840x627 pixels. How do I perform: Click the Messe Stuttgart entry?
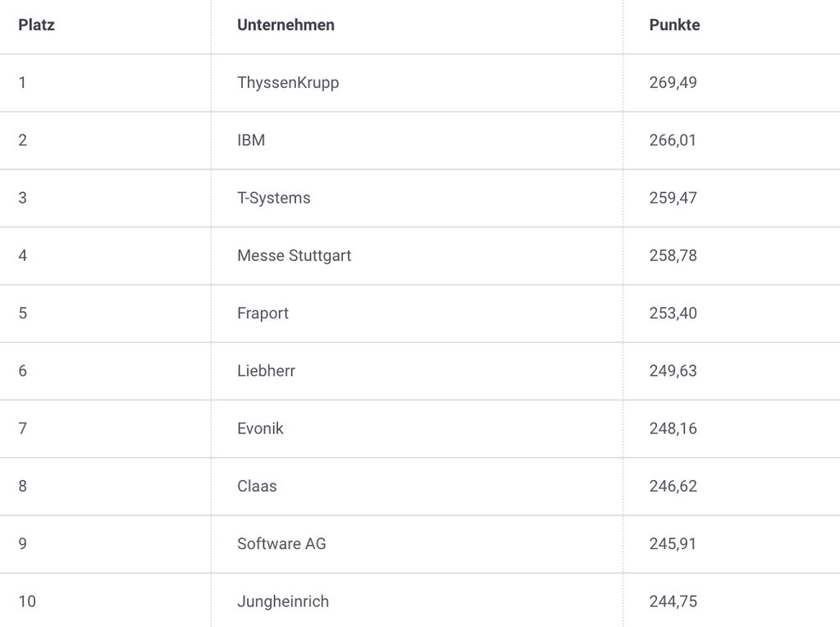click(294, 255)
